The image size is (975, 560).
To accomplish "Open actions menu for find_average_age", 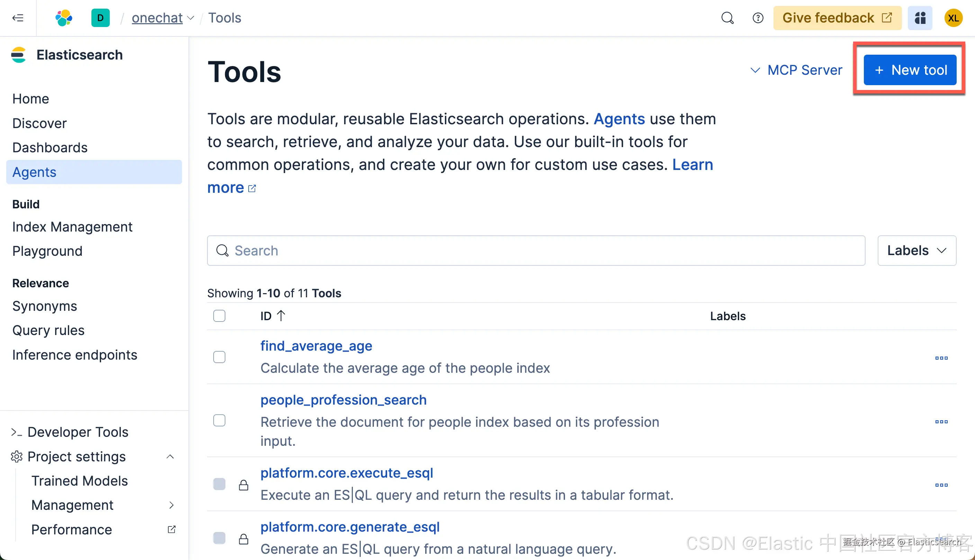I will click(941, 358).
